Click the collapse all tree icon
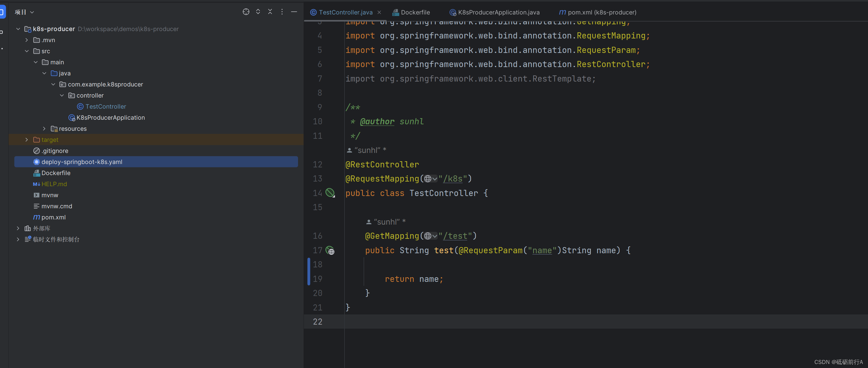 (x=270, y=12)
